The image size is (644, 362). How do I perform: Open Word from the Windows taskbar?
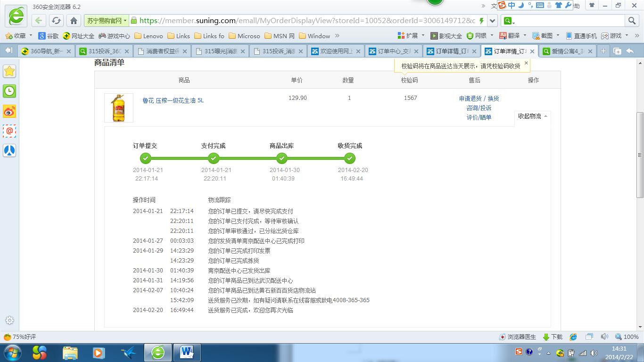(187, 352)
